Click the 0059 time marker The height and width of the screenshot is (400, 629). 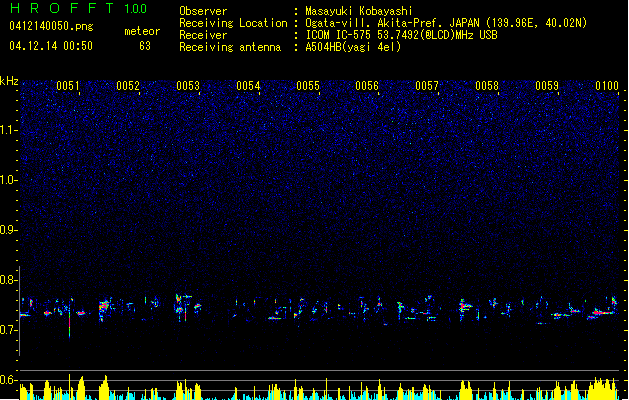547,85
